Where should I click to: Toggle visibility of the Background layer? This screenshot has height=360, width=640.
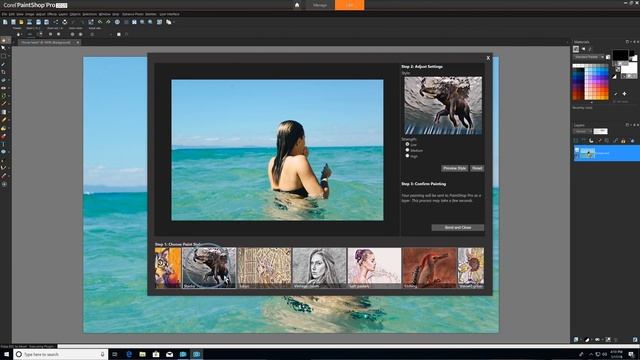point(577,151)
